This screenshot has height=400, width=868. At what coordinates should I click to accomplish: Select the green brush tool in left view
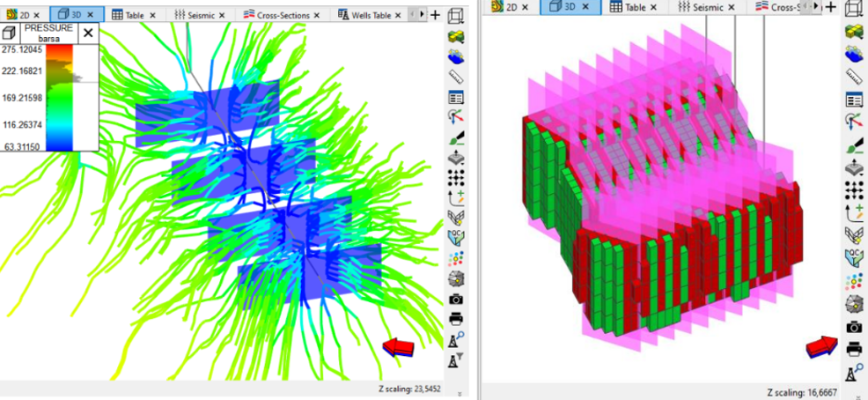coord(456,138)
